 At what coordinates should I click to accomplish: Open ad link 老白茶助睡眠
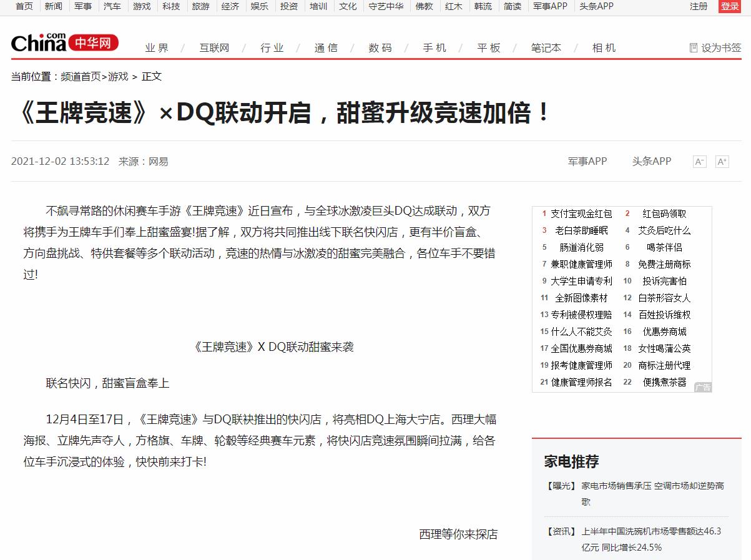pyautogui.click(x=581, y=230)
